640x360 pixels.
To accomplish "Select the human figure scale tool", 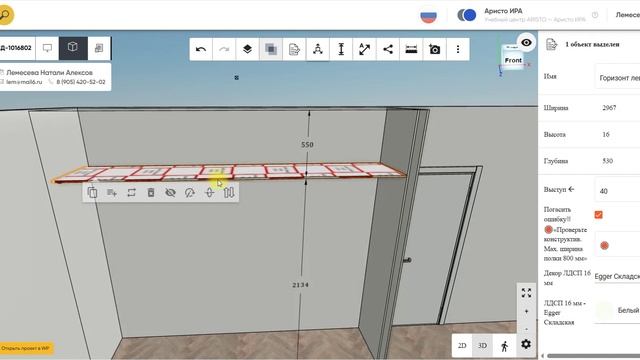I will coord(318,49).
